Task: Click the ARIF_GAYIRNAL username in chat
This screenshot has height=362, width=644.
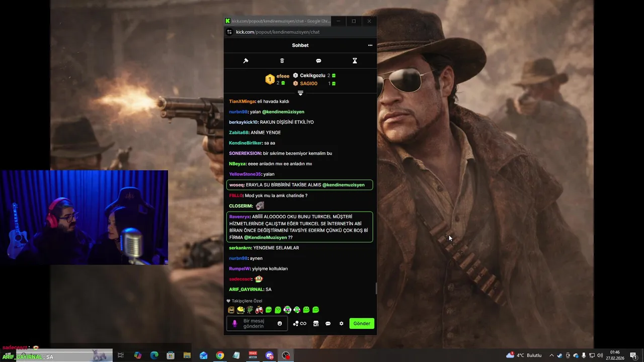Action: pos(246,290)
